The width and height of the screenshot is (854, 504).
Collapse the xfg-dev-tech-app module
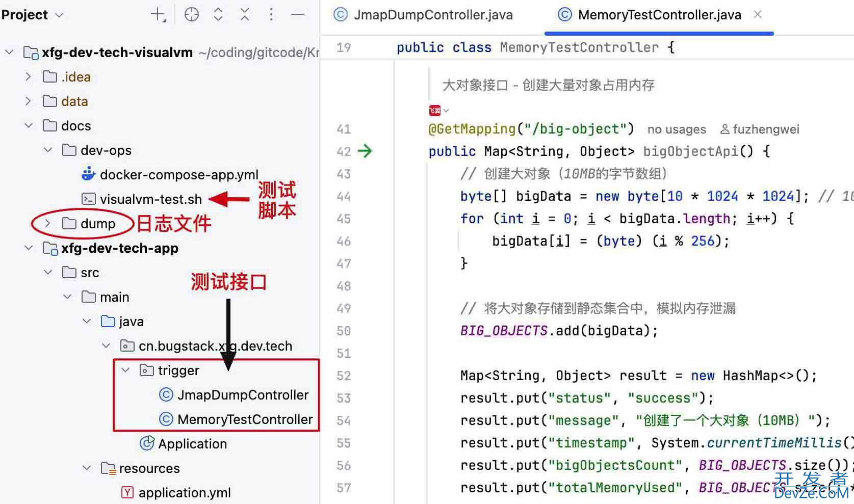29,248
